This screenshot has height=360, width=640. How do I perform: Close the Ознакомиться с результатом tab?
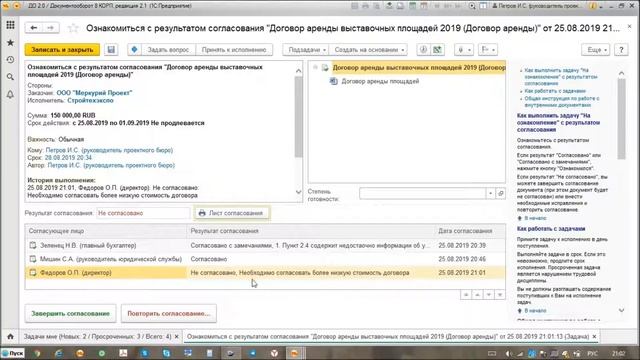(594, 337)
